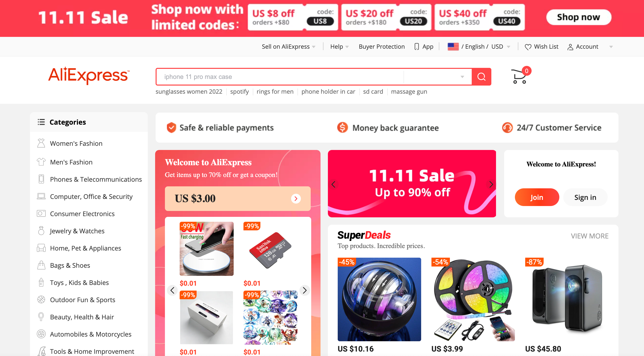Viewport: 644px width, 356px height.
Task: Open the Help dropdown menu
Action: pos(339,46)
